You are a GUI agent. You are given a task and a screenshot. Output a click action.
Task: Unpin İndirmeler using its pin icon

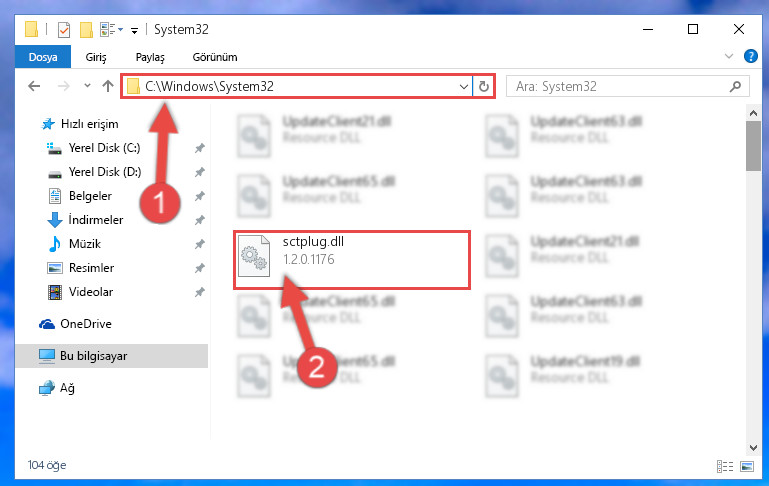pos(200,220)
